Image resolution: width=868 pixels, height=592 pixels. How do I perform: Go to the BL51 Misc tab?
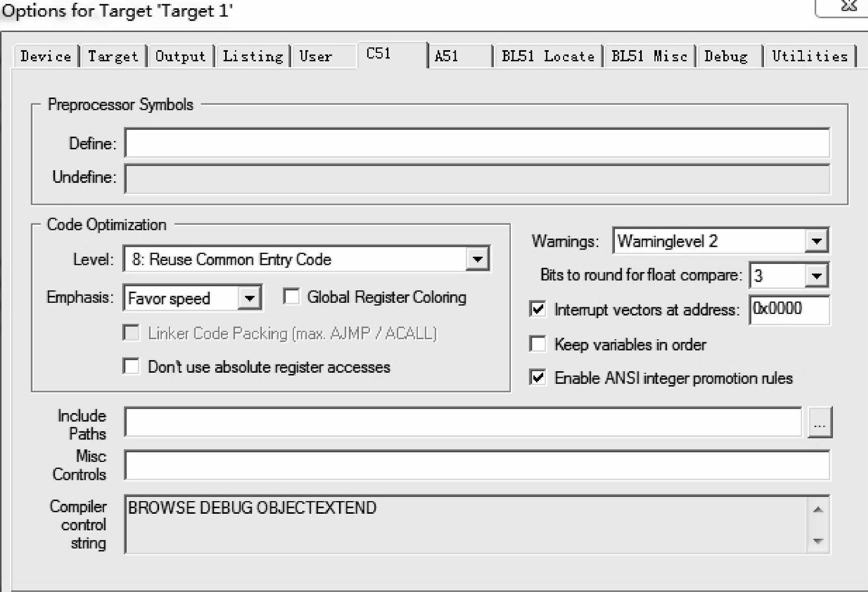tap(649, 56)
